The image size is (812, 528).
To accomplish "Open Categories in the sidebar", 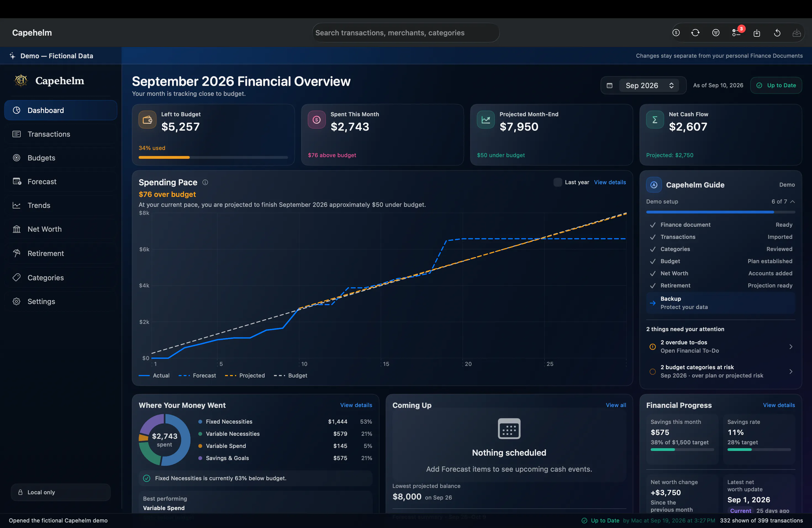I will pos(61,278).
